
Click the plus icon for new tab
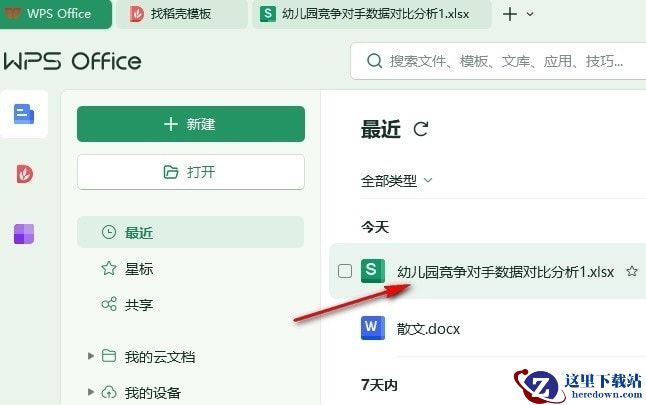pos(510,14)
